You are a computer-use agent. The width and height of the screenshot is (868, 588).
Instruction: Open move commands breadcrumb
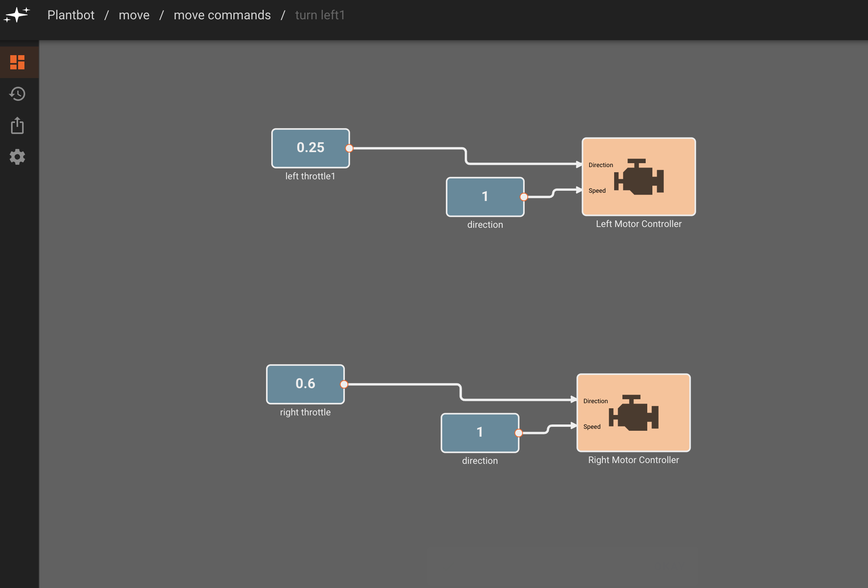(222, 15)
